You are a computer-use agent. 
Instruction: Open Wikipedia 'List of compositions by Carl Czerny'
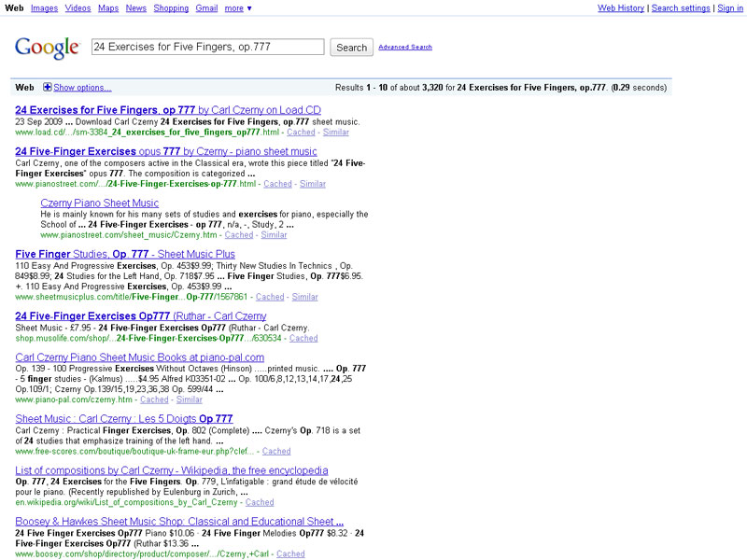[x=172, y=470]
